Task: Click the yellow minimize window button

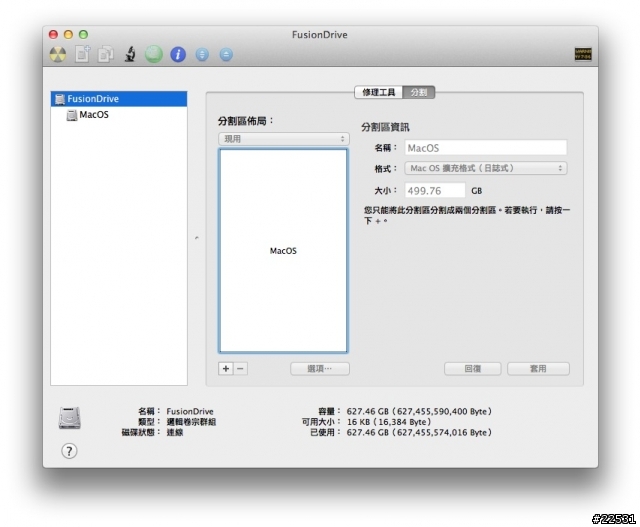Action: (x=68, y=35)
